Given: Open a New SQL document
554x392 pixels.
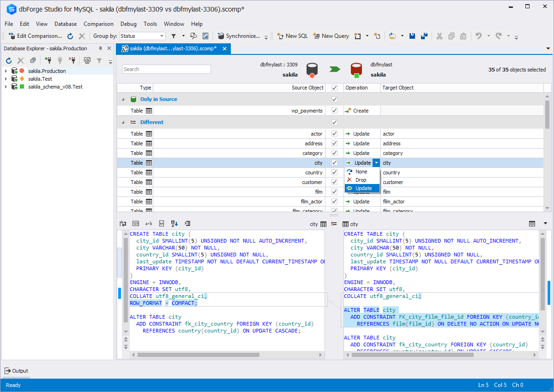Looking at the screenshot, I should click(x=292, y=36).
